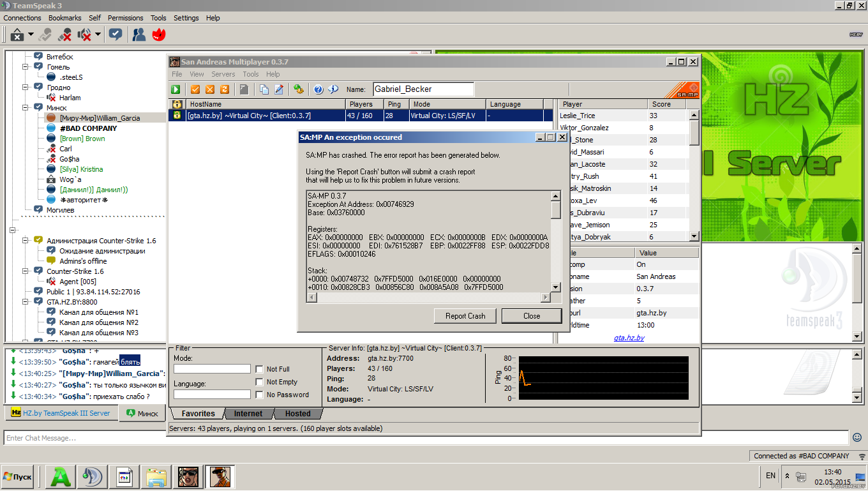
Task: Click the gta.hz.by link in server details
Action: (629, 338)
